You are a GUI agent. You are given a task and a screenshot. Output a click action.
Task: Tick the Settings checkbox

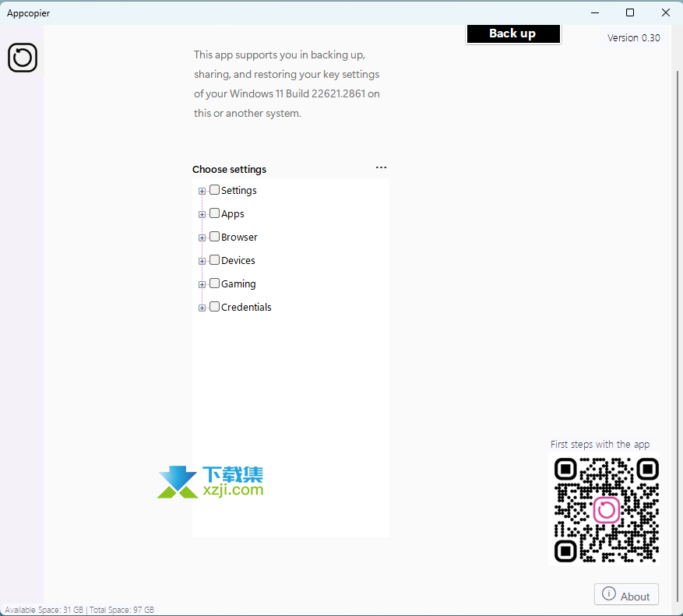coord(214,190)
